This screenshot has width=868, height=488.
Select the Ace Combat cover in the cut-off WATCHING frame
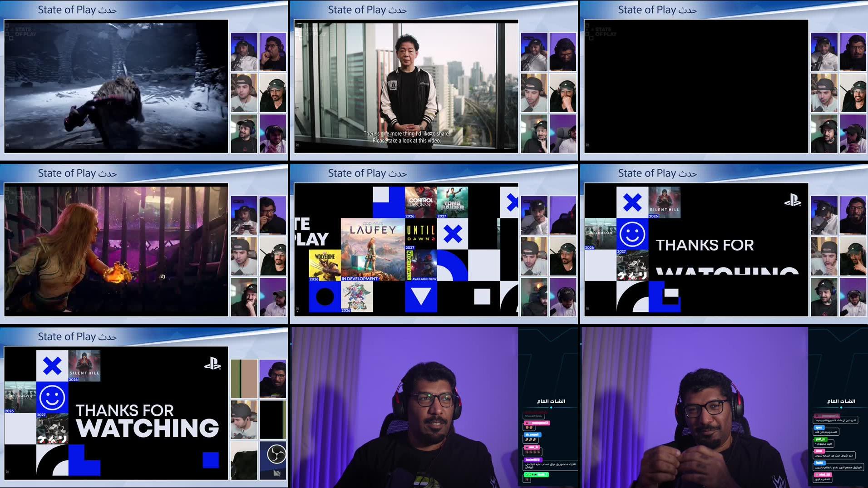601,234
